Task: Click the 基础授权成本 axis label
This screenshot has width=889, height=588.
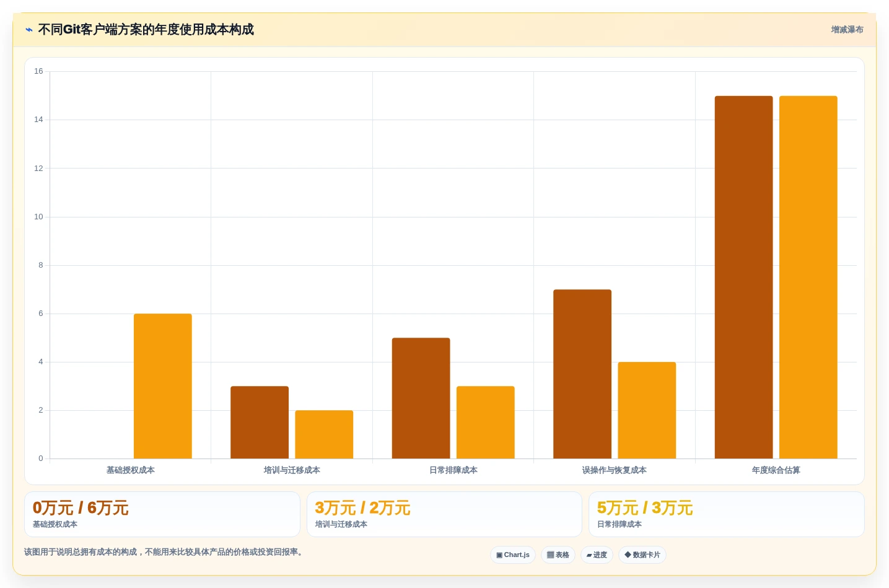Action: coord(131,470)
